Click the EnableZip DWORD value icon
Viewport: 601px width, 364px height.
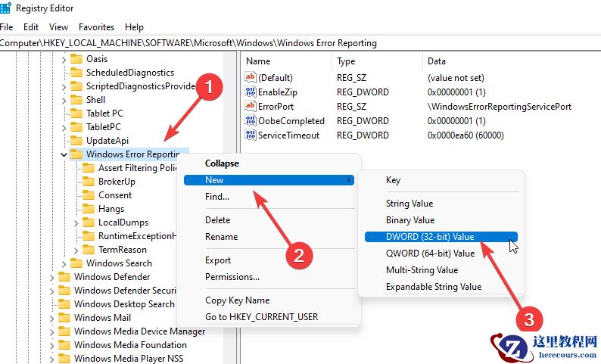coord(251,92)
